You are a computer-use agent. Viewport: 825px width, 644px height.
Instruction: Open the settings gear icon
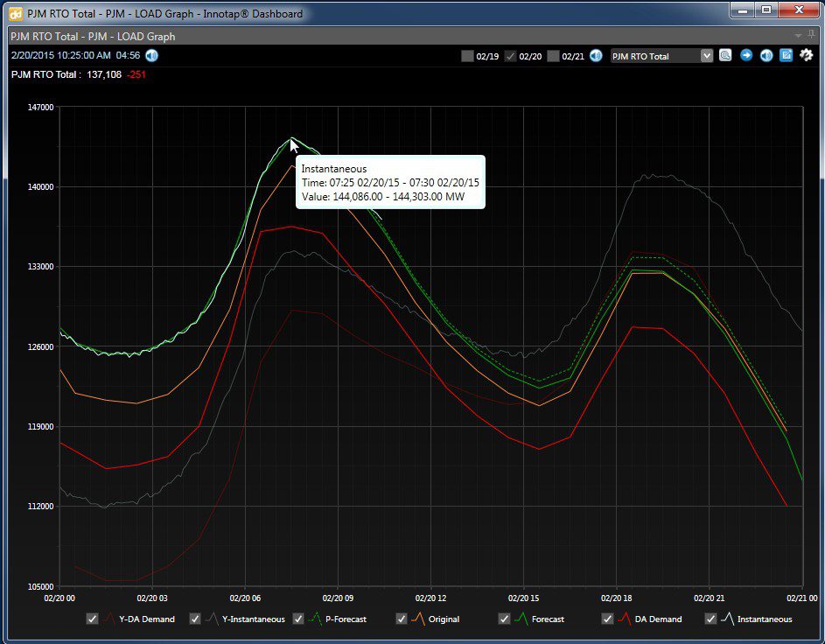point(806,55)
